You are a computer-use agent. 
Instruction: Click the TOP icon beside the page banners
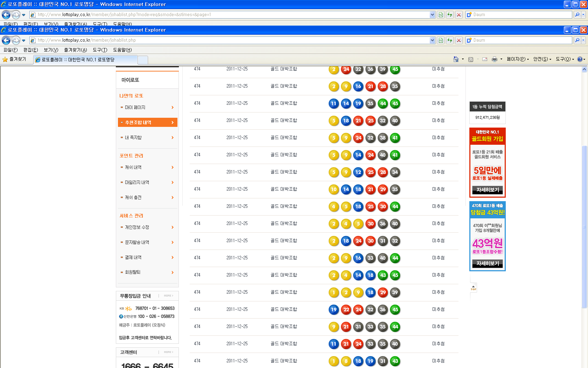pos(473,288)
